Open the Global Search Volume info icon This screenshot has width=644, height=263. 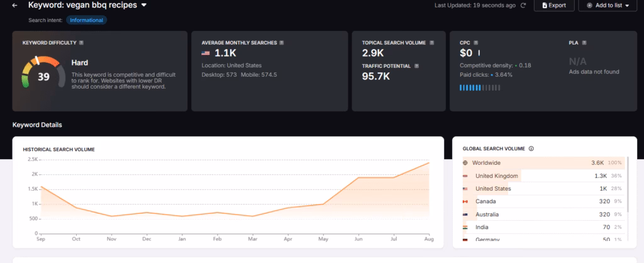[531, 149]
